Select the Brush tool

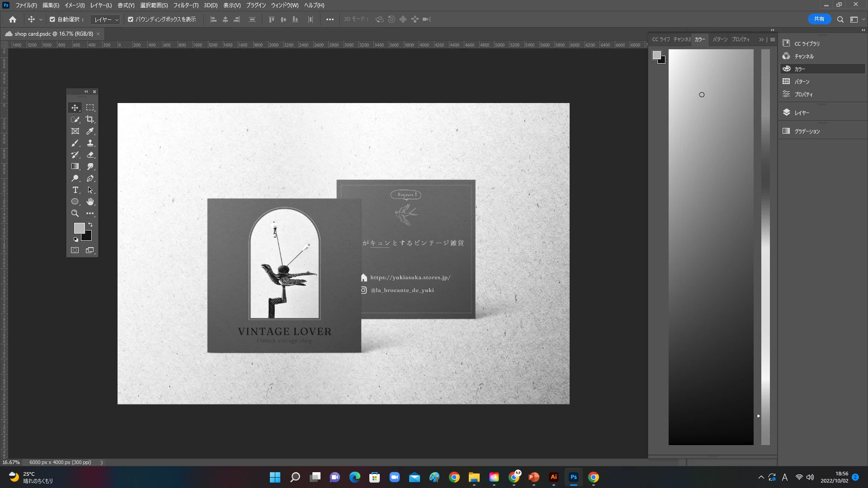tap(75, 143)
